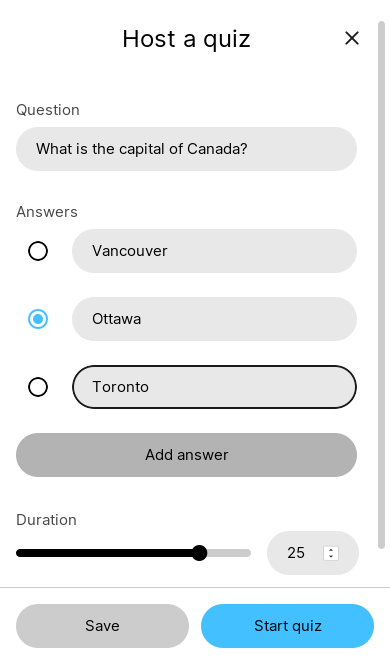Screen dimensions: 390x664
Task: Click the duration increment up arrow
Action: 331,550
